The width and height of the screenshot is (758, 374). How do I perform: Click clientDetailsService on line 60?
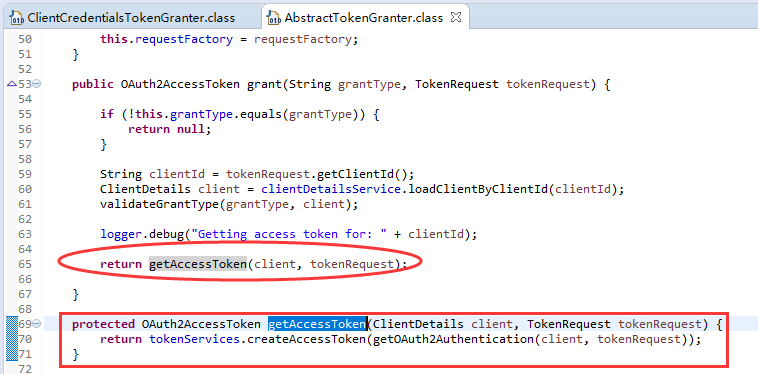[x=331, y=189]
